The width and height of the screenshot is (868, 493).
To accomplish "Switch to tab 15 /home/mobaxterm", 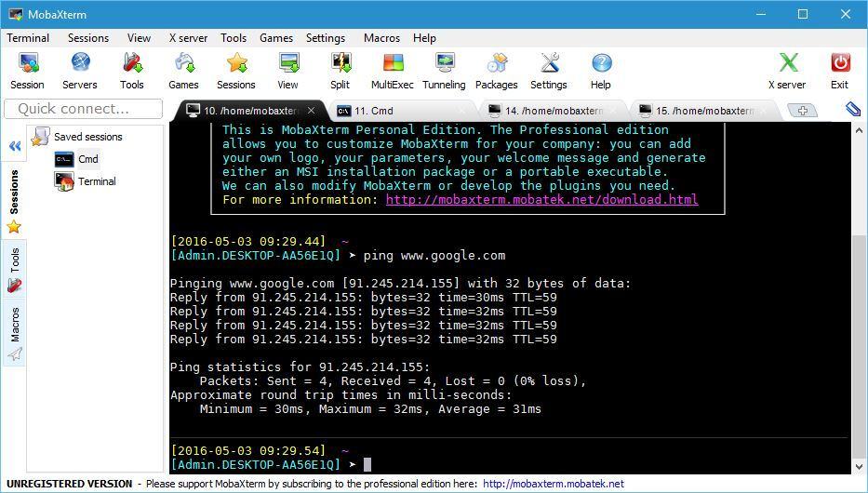I will (x=703, y=111).
